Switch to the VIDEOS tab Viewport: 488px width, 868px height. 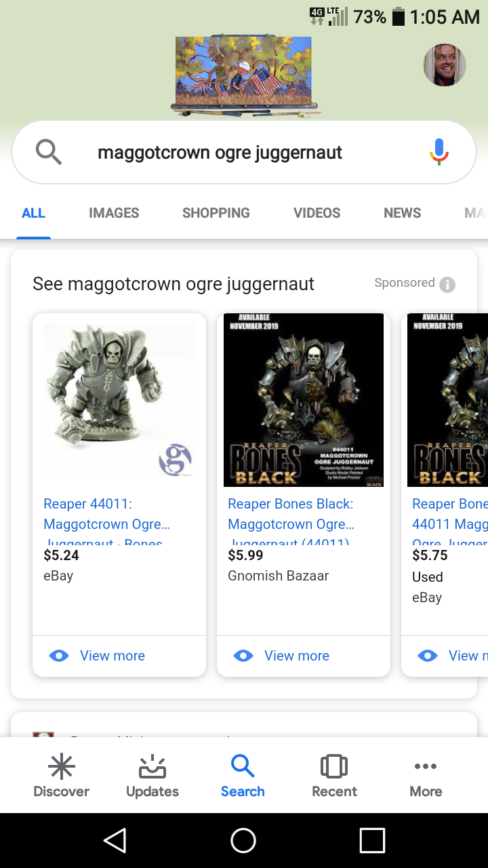coord(317,213)
